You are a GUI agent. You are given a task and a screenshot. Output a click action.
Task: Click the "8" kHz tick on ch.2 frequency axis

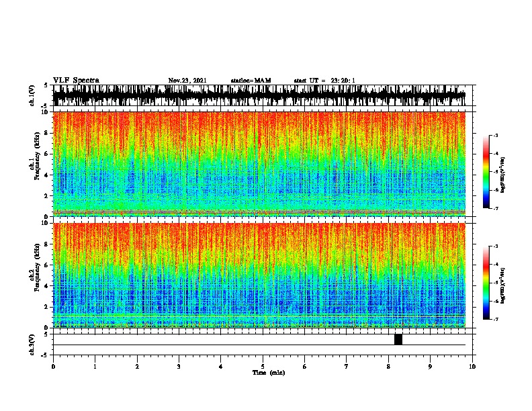47,244
